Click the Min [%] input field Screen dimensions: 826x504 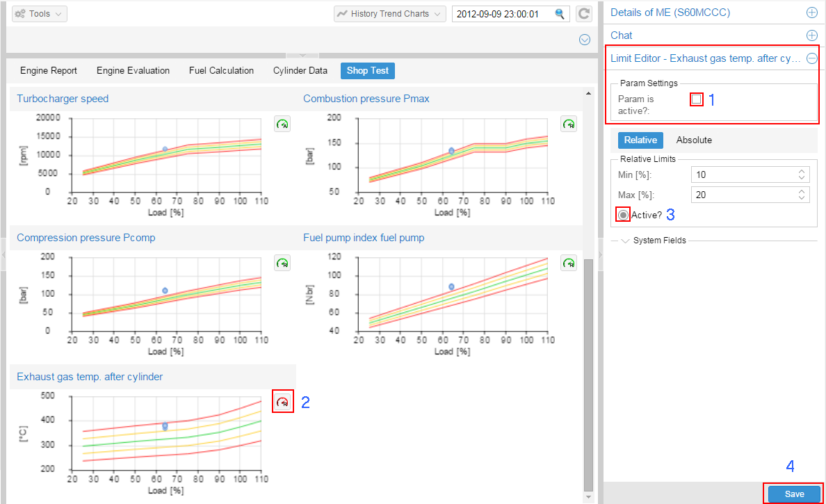click(744, 174)
